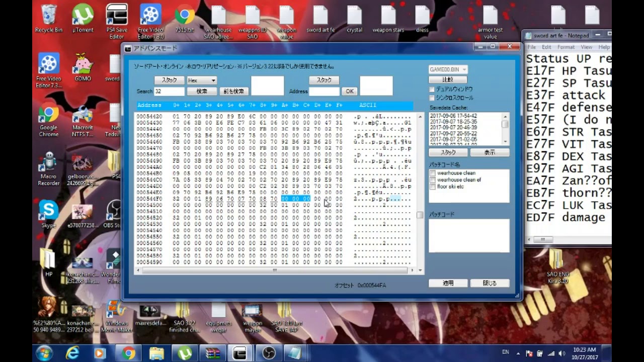Click the Search input field
Viewport: 644px width, 362px height.
(170, 92)
